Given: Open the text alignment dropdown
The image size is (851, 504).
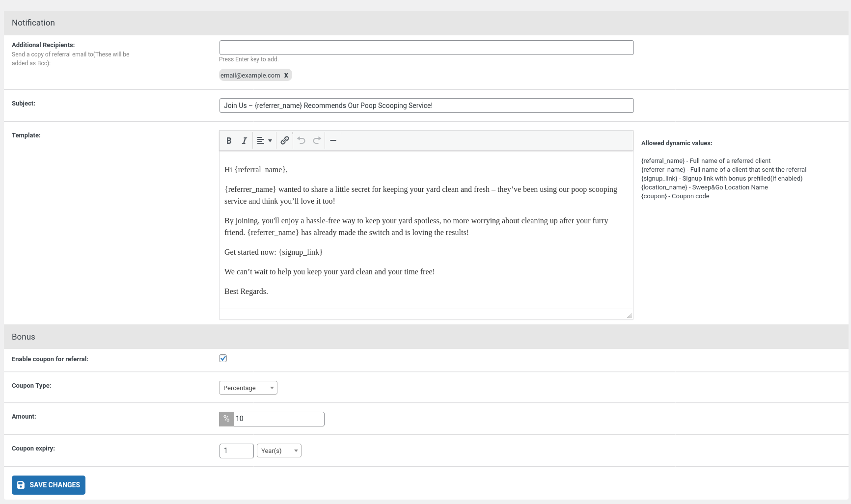Looking at the screenshot, I should [x=264, y=141].
